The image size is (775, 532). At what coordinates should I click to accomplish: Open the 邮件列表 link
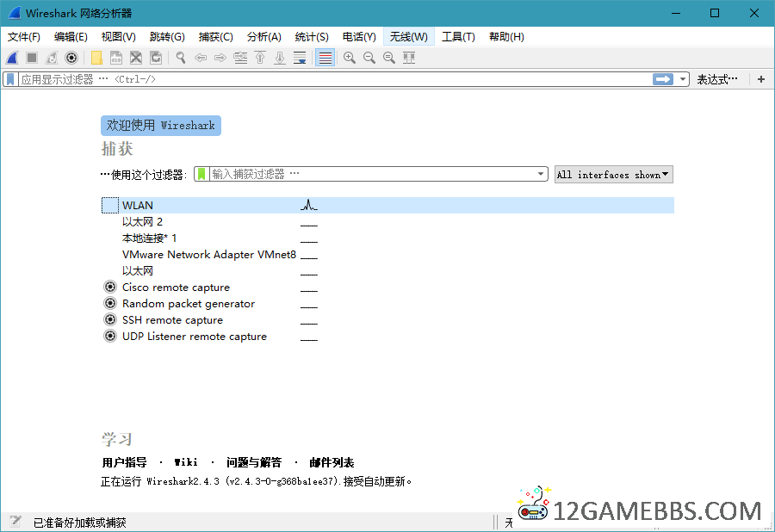(x=332, y=462)
